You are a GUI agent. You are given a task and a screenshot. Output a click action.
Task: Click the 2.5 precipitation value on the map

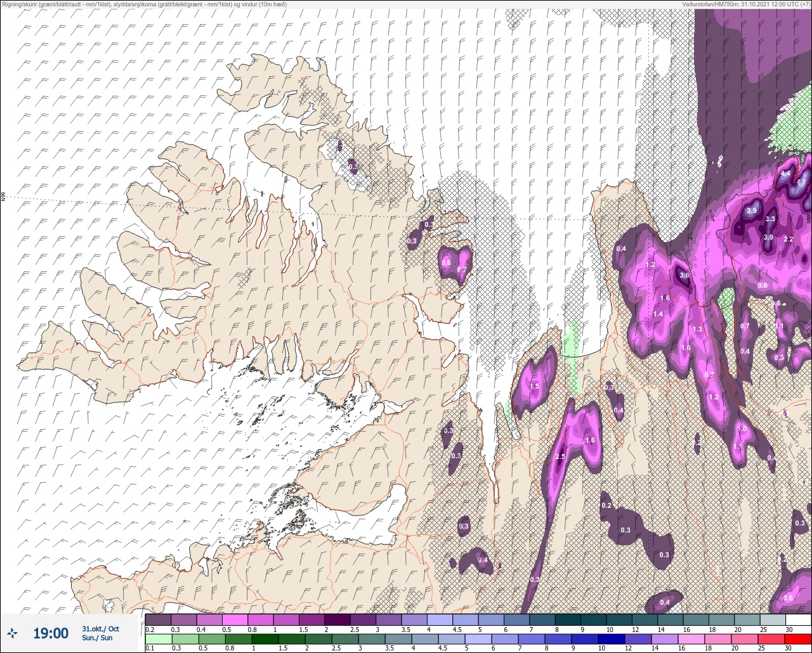click(x=560, y=456)
